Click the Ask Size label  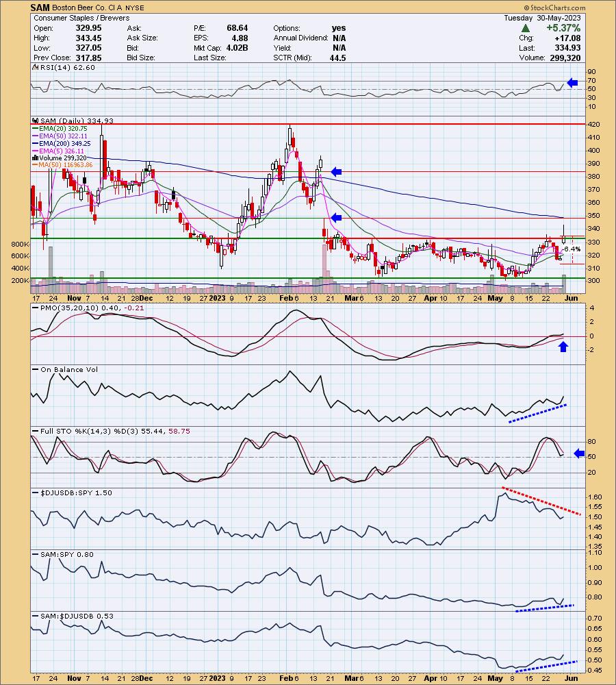pyautogui.click(x=142, y=38)
